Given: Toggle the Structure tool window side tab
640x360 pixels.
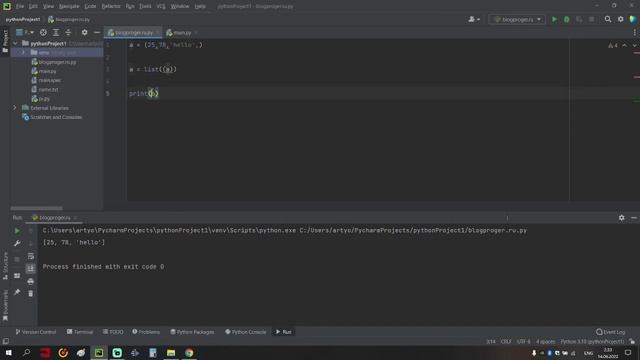Looking at the screenshot, I should point(5,266).
